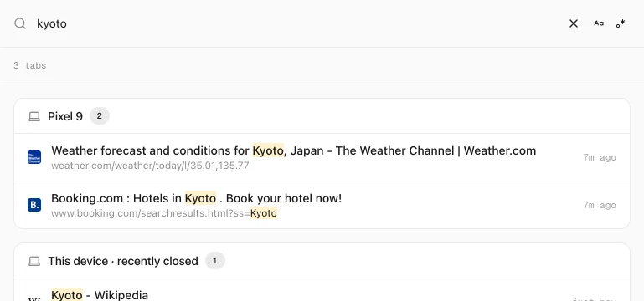Click the This device laptop icon

pos(34,261)
